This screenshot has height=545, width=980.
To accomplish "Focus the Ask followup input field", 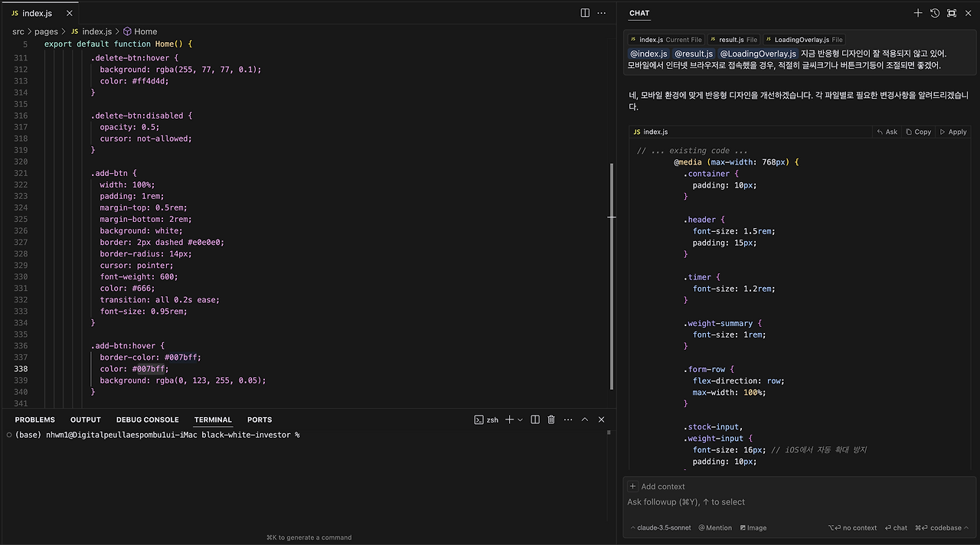I will (x=798, y=502).
